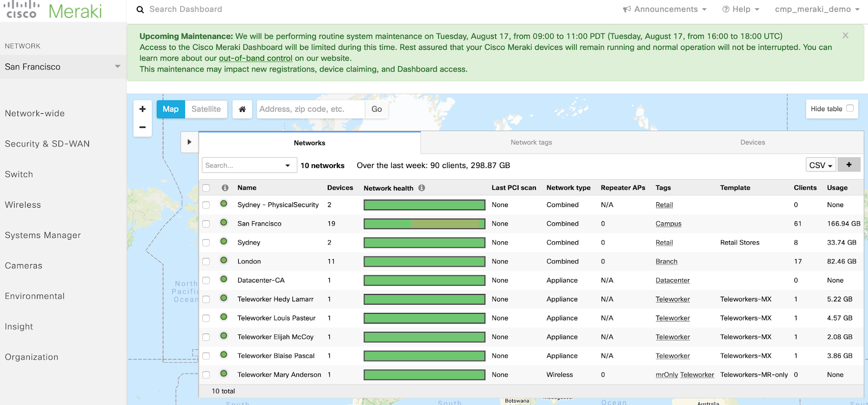Click the Go button

(376, 109)
